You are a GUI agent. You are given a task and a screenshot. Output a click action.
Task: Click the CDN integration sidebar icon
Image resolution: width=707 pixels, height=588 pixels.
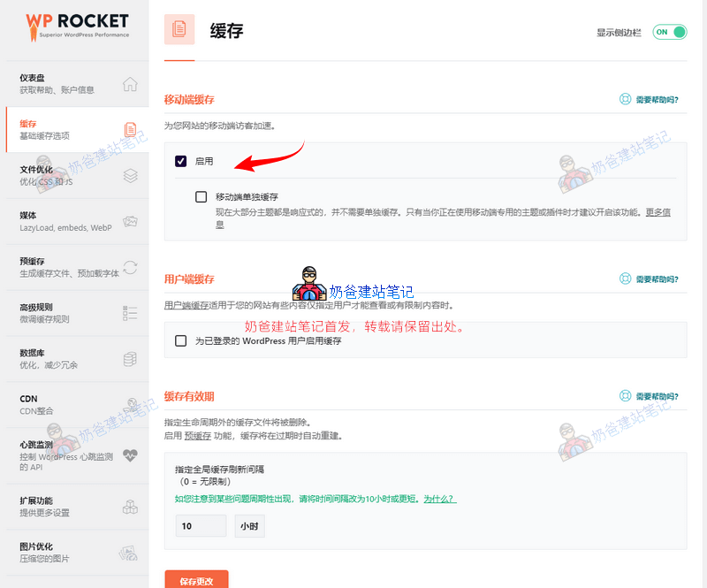130,405
